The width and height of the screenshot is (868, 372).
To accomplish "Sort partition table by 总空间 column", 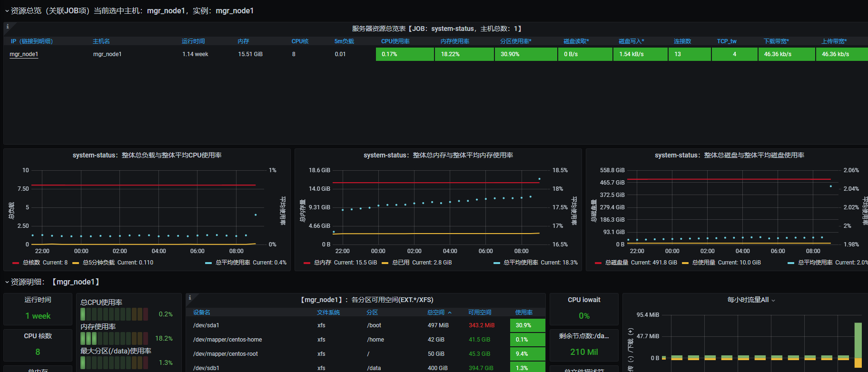I will point(436,313).
